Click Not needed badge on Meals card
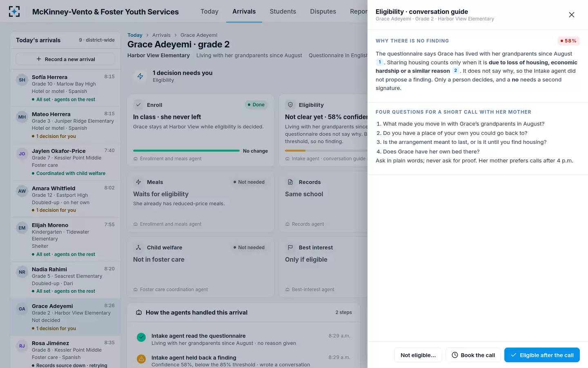Image resolution: width=588 pixels, height=368 pixels. pos(249,182)
